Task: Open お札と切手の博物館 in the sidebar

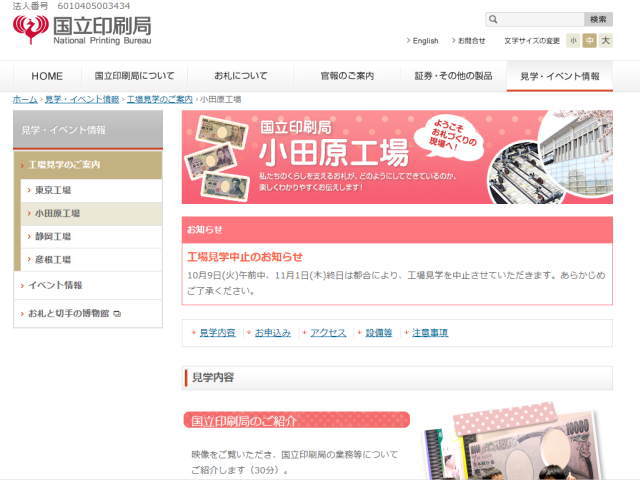Action: pos(88,313)
